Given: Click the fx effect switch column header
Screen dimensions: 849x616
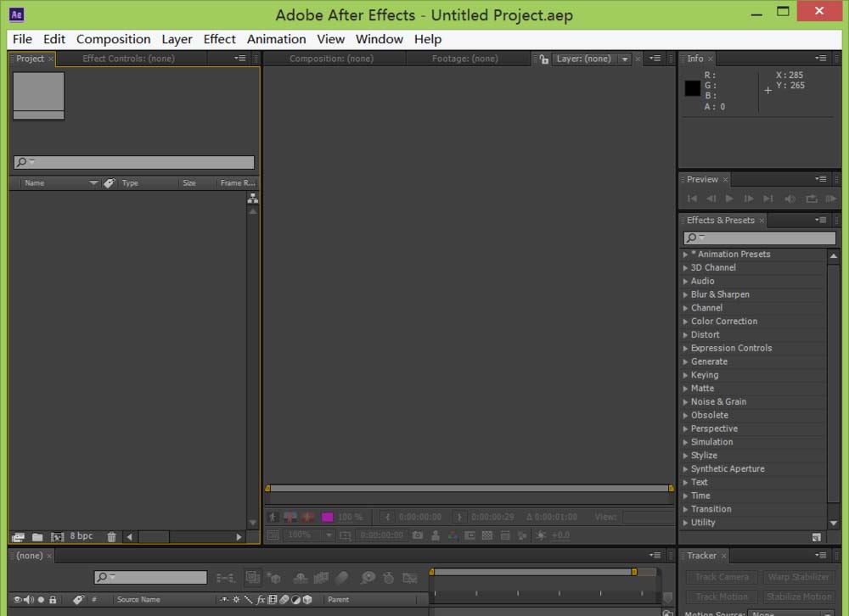Looking at the screenshot, I should click(261, 599).
